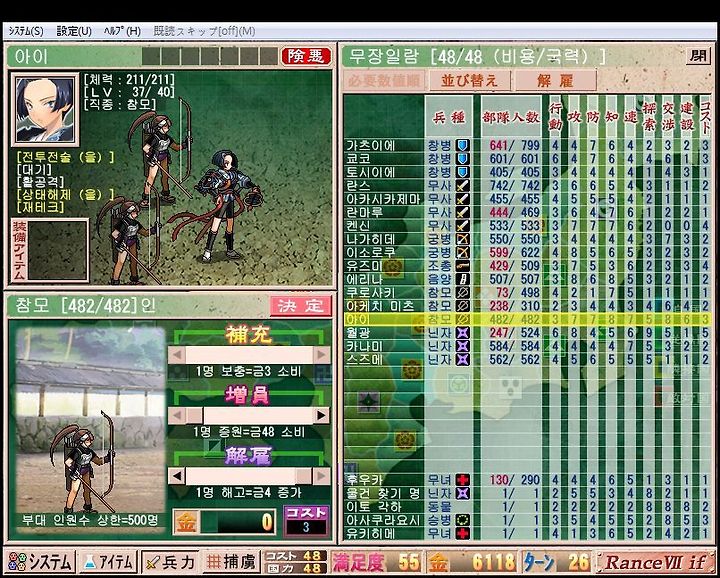Click the 行動 column header
The image size is (720, 578).
click(x=555, y=117)
